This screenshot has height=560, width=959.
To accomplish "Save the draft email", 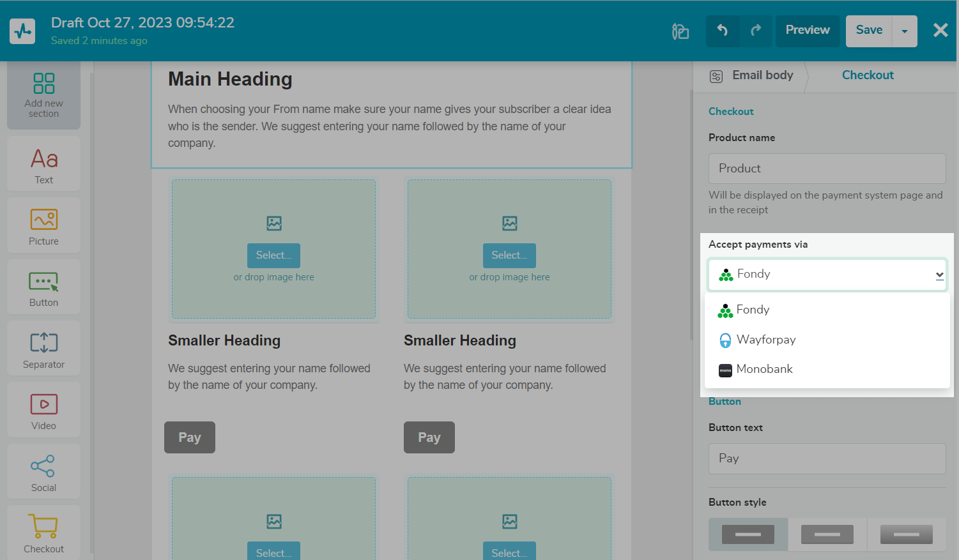I will (869, 31).
